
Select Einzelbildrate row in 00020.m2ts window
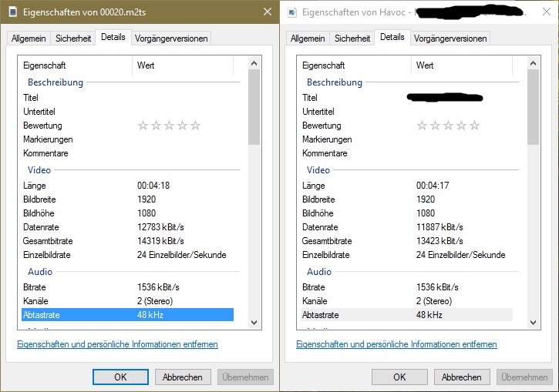(127, 255)
